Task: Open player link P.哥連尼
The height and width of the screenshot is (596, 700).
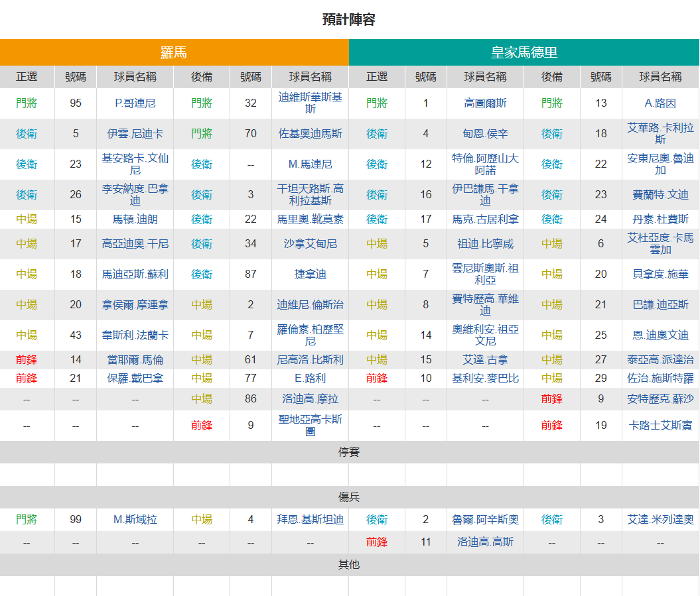Action: (x=135, y=103)
